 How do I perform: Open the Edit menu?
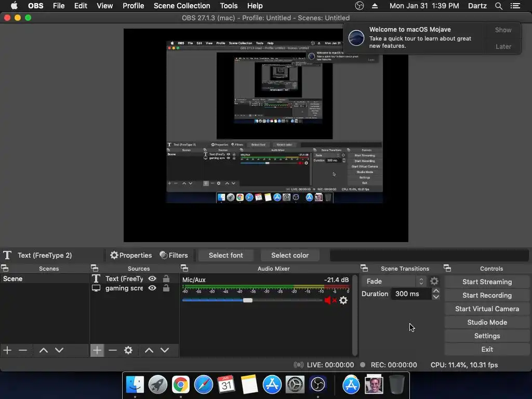pos(81,6)
